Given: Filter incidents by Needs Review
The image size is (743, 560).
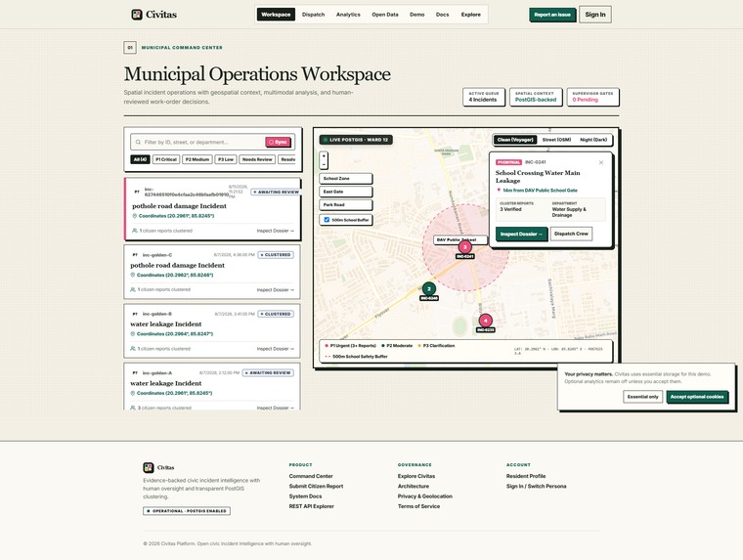Looking at the screenshot, I should point(257,159).
